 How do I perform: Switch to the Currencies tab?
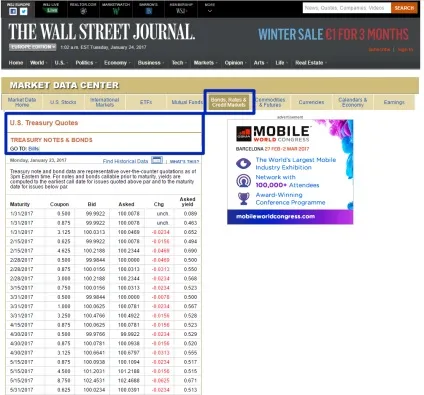(311, 102)
